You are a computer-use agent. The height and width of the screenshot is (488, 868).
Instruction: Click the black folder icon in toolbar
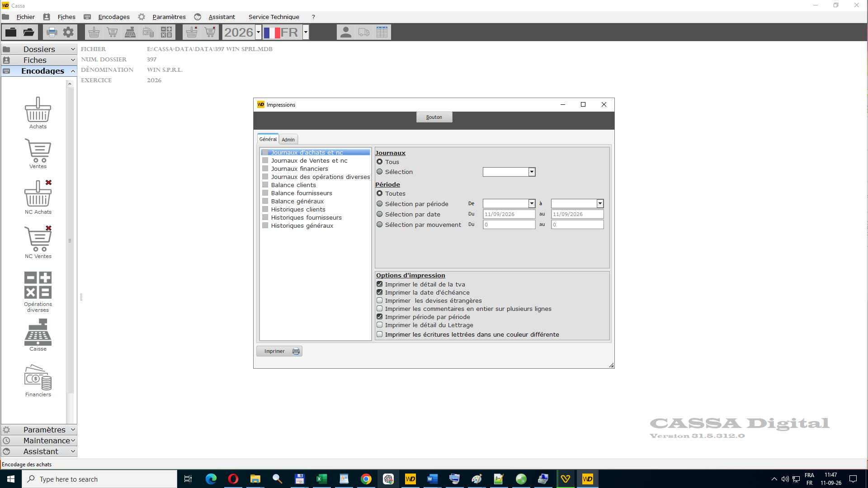click(x=11, y=32)
